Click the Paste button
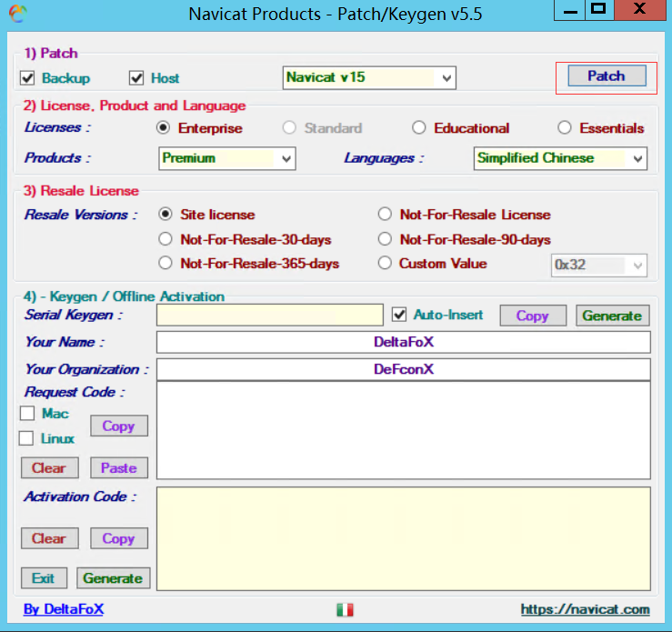Screen dimensions: 672x632 tap(119, 468)
